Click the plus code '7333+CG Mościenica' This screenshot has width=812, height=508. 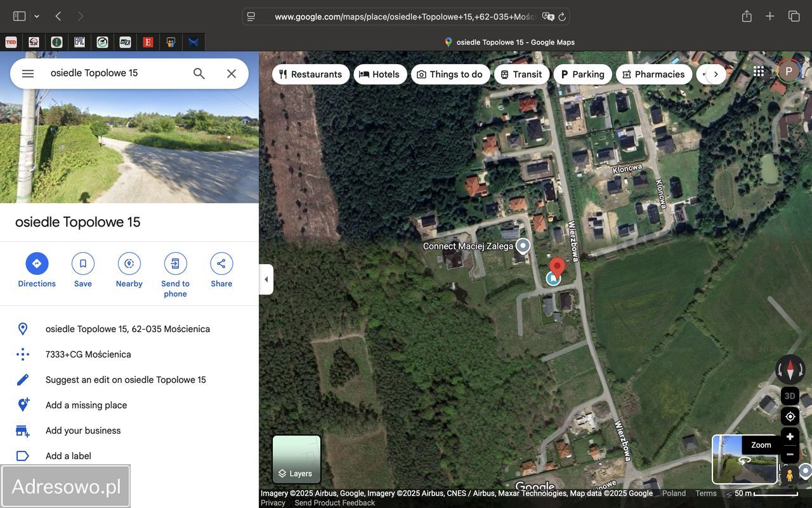click(x=129, y=354)
